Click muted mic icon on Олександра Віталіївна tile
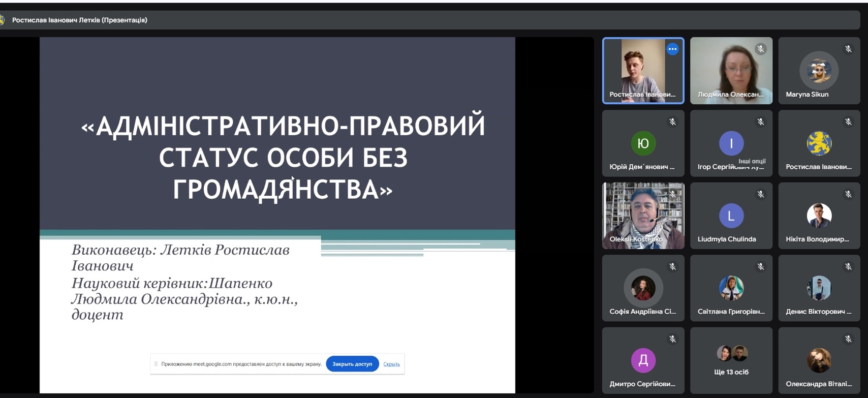Viewport: 868px width, 398px height. (x=848, y=339)
